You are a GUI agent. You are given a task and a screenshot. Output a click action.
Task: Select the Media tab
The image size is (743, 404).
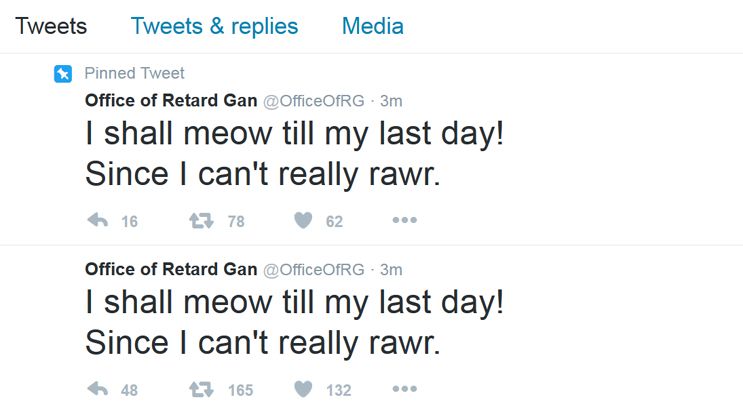tap(372, 26)
